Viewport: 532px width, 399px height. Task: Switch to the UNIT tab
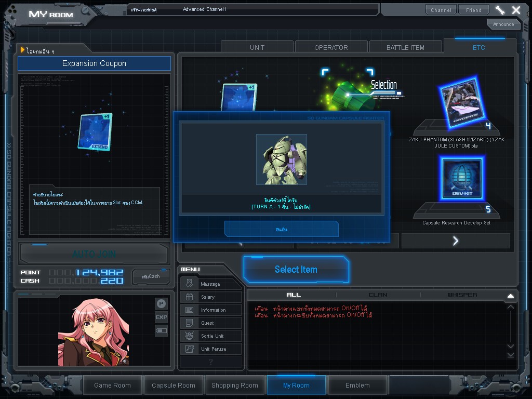tap(257, 47)
